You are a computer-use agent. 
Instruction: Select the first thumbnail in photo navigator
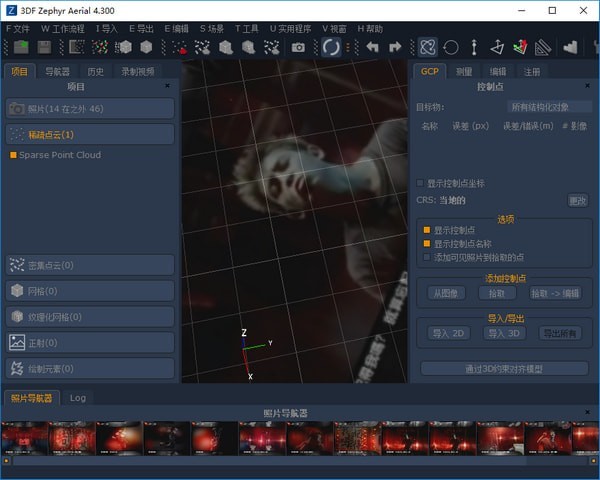[x=25, y=437]
